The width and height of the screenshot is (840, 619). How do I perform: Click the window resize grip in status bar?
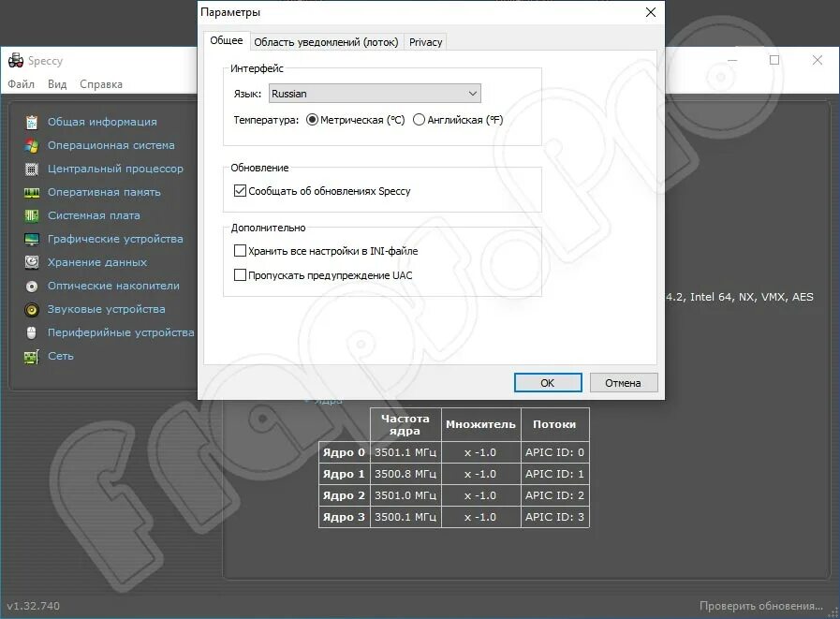point(833,612)
